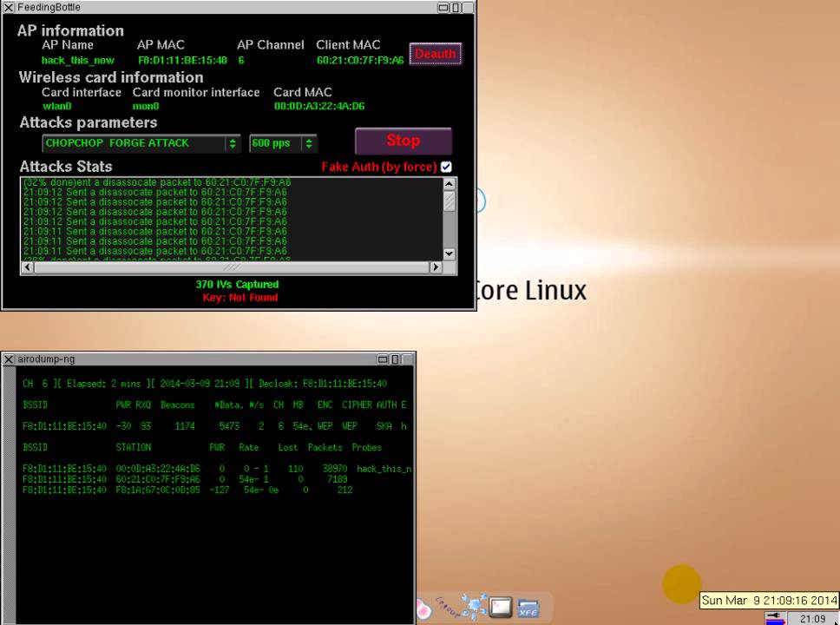The width and height of the screenshot is (840, 625).
Task: Click station 60:21:C0:7F:F9:A6 row in airodump-ng
Action: (185, 479)
